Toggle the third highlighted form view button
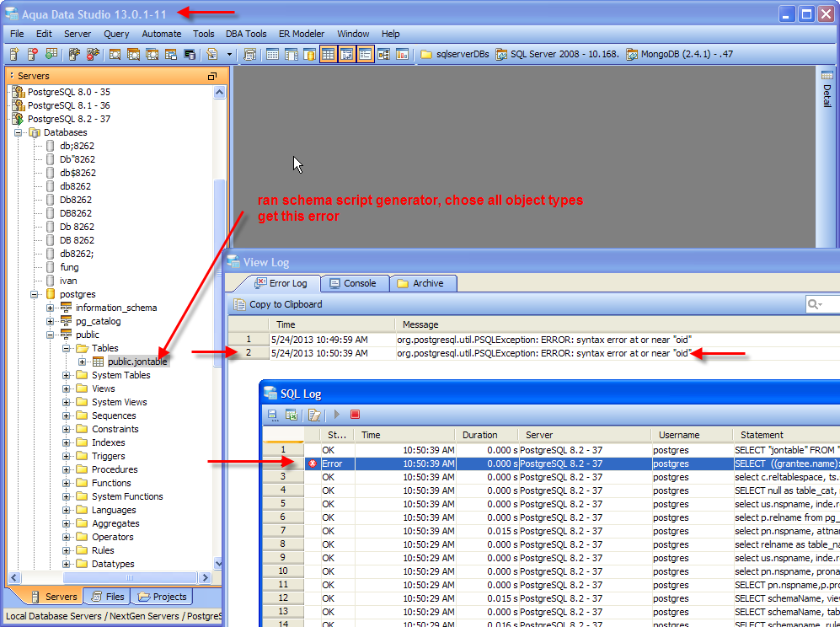The height and width of the screenshot is (627, 840). [x=366, y=54]
